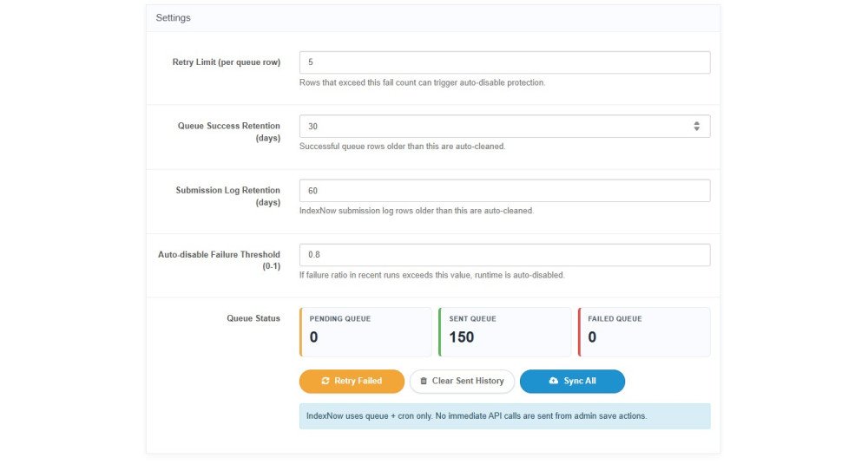The width and height of the screenshot is (868, 464).
Task: Click the Settings panel heading
Action: pos(174,17)
